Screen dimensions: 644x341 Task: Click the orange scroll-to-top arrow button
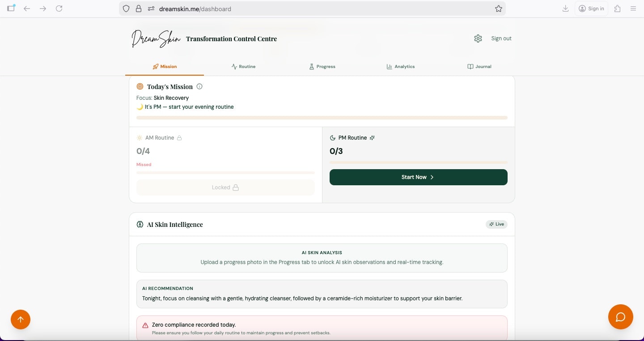(21, 320)
